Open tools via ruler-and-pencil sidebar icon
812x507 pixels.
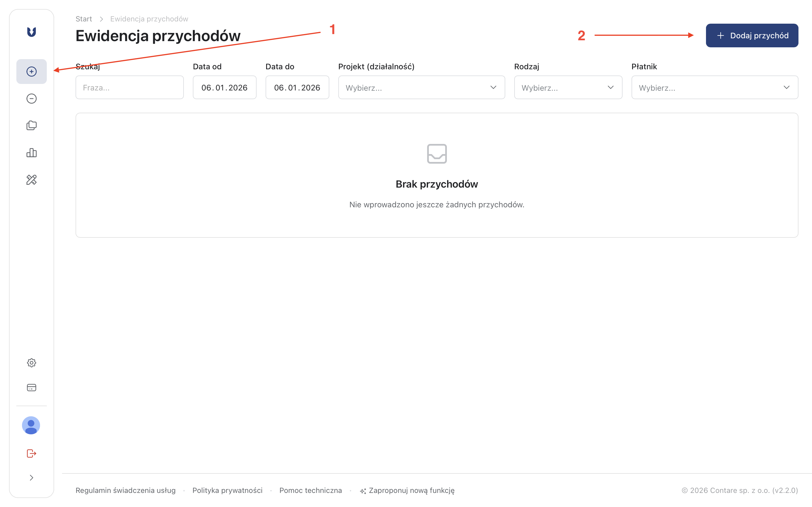32,180
